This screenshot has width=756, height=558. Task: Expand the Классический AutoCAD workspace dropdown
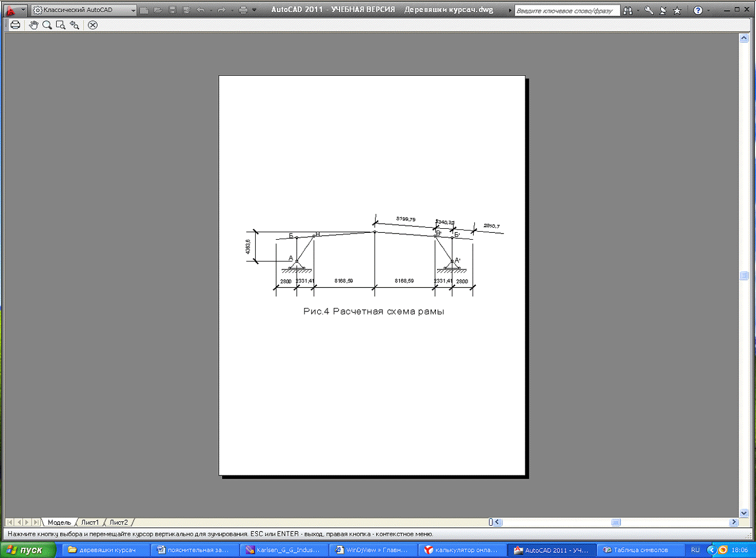coord(133,10)
